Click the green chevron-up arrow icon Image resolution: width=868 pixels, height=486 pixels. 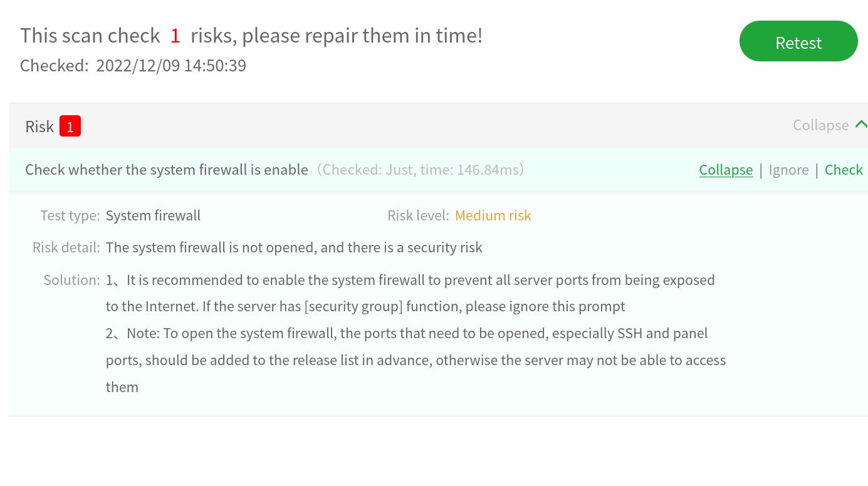(861, 125)
